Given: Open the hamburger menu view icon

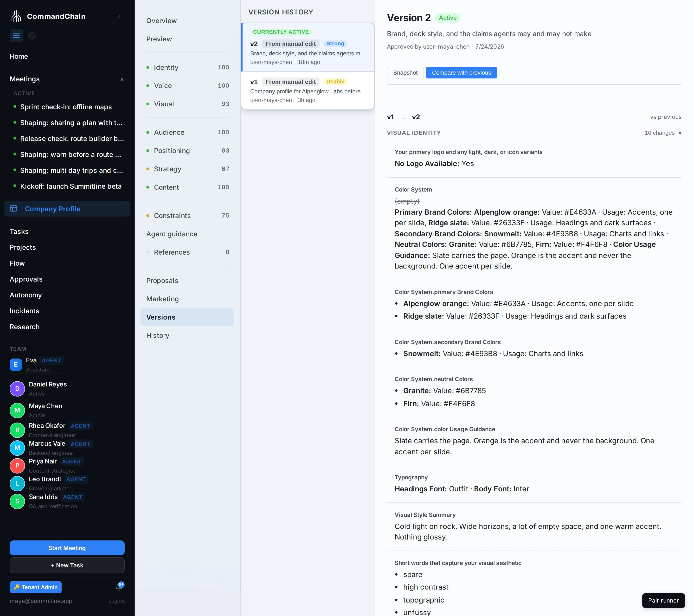Looking at the screenshot, I should click(x=16, y=36).
